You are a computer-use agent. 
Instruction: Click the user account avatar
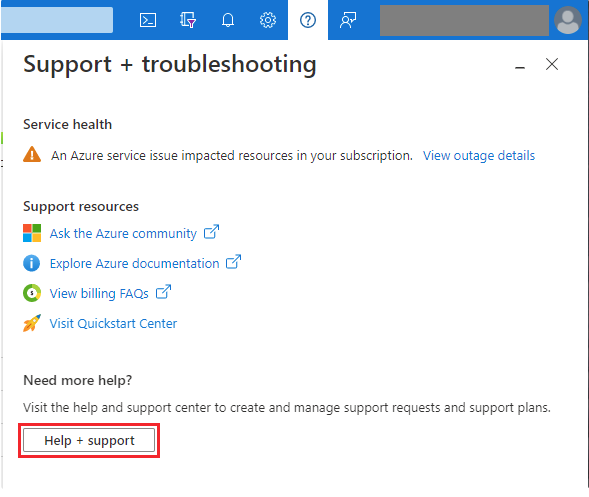[568, 20]
